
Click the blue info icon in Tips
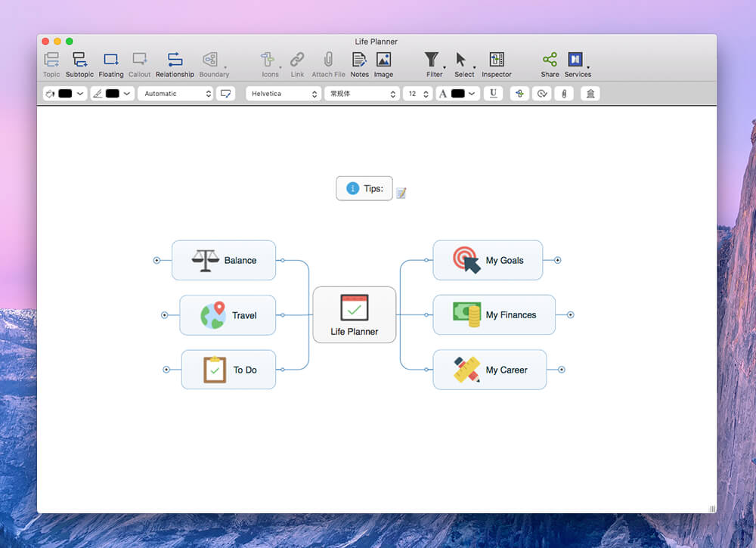tap(353, 188)
